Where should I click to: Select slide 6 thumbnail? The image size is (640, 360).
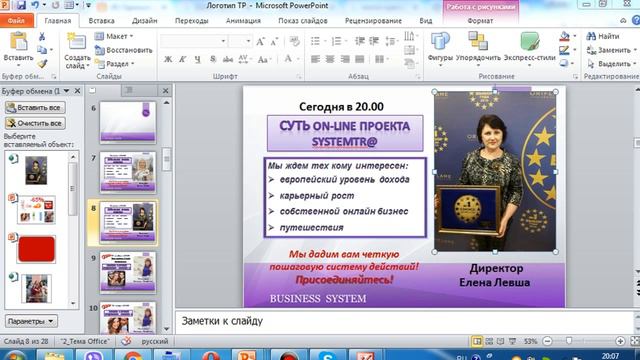128,122
